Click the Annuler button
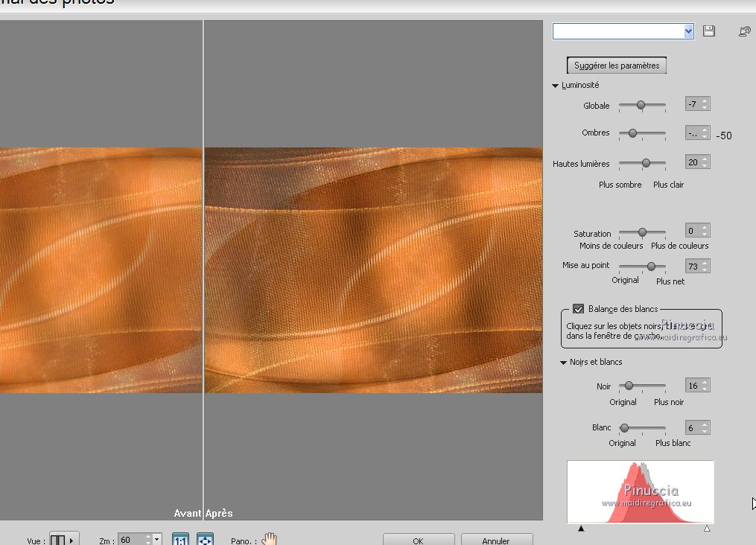 496,541
